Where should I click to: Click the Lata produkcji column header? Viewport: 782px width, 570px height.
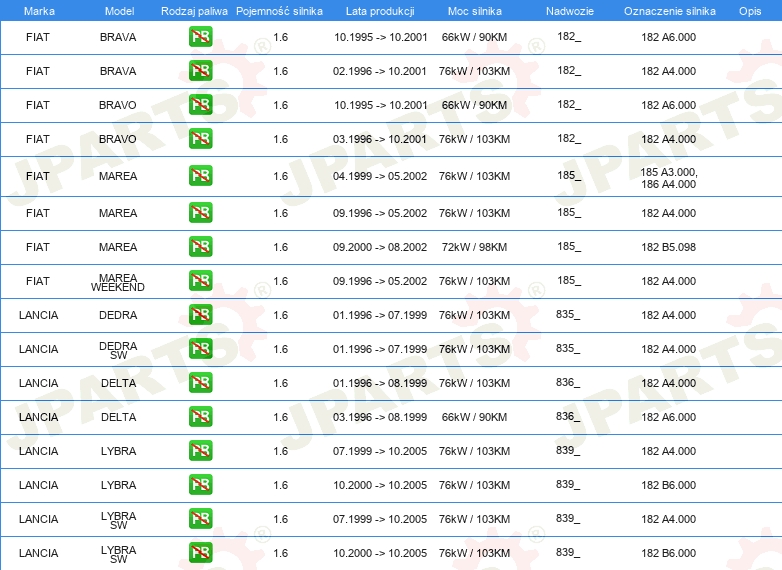(380, 11)
